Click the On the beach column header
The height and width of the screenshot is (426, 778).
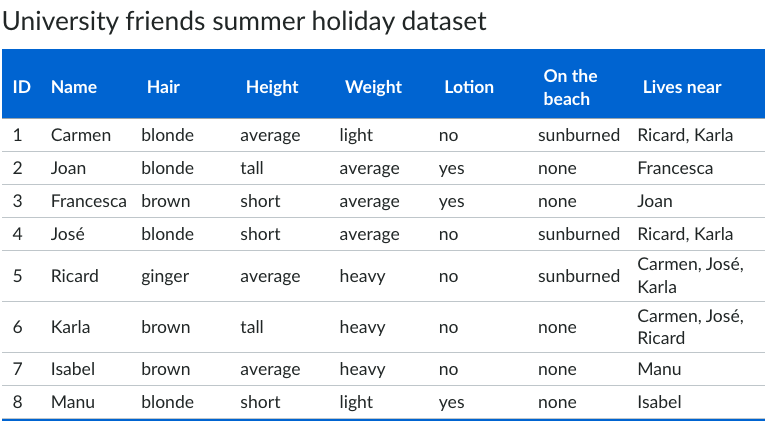coord(570,87)
